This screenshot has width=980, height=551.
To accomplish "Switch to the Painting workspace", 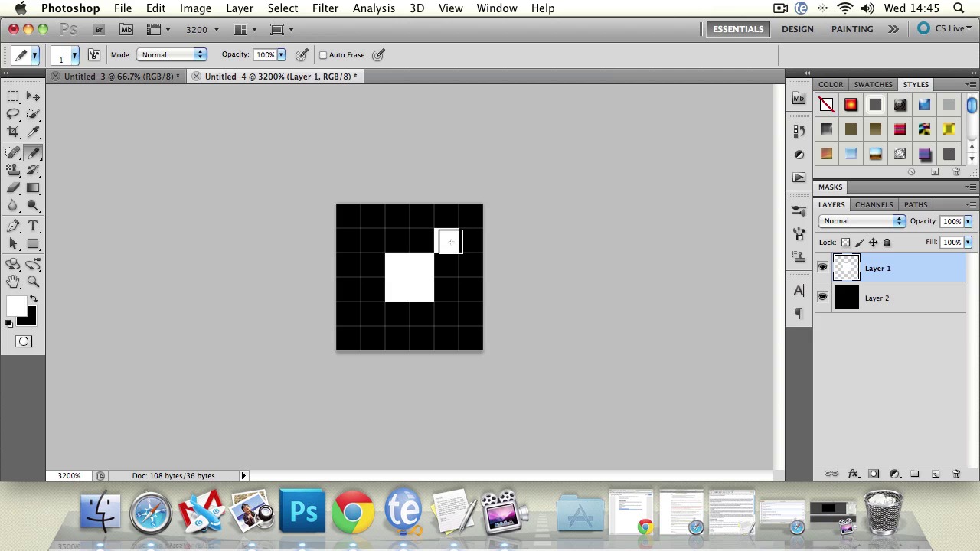I will pyautogui.click(x=851, y=29).
